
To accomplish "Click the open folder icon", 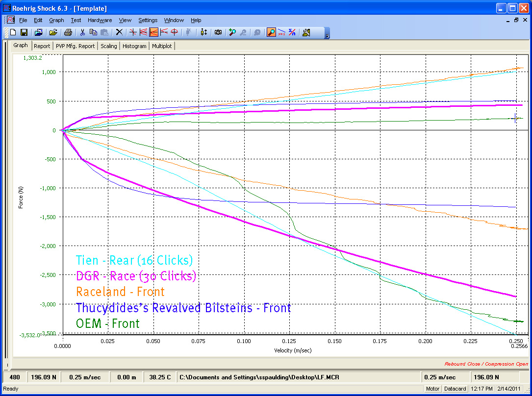I will coord(53,32).
